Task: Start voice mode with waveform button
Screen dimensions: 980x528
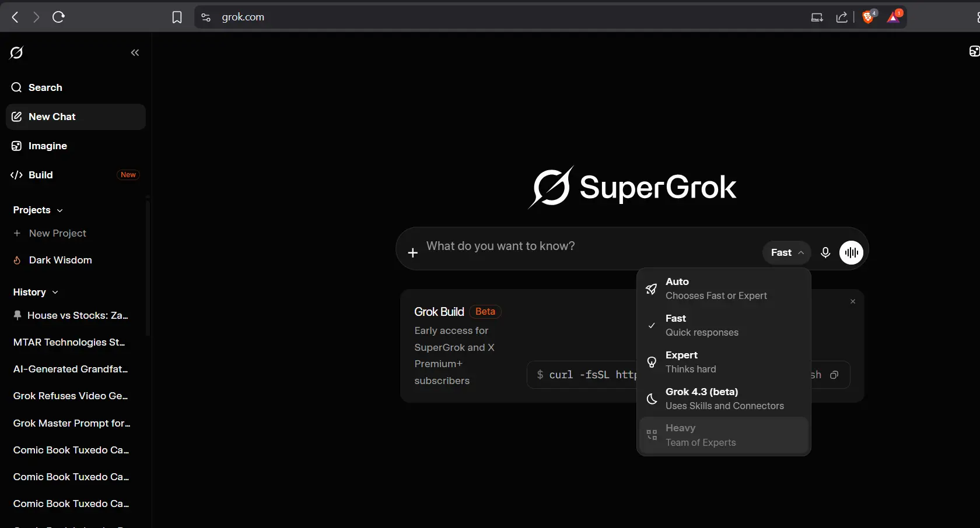Action: coord(851,252)
